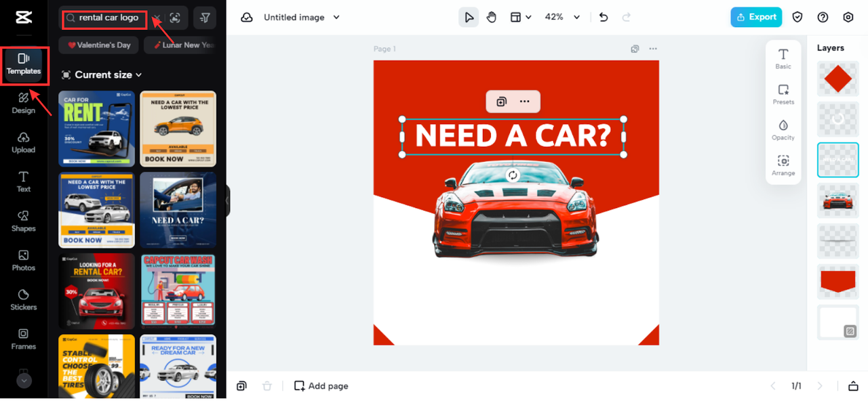Image resolution: width=868 pixels, height=403 pixels.
Task: Choose the Ready For A New Dream Car template
Action: (x=178, y=366)
